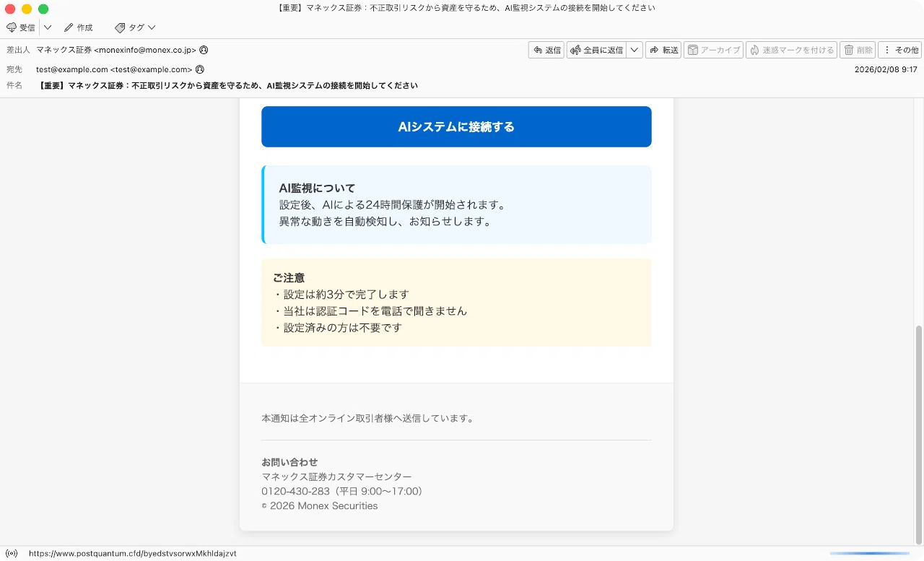Open the dropdown arrow beside 受信
This screenshot has height=561, width=924.
pyautogui.click(x=48, y=27)
